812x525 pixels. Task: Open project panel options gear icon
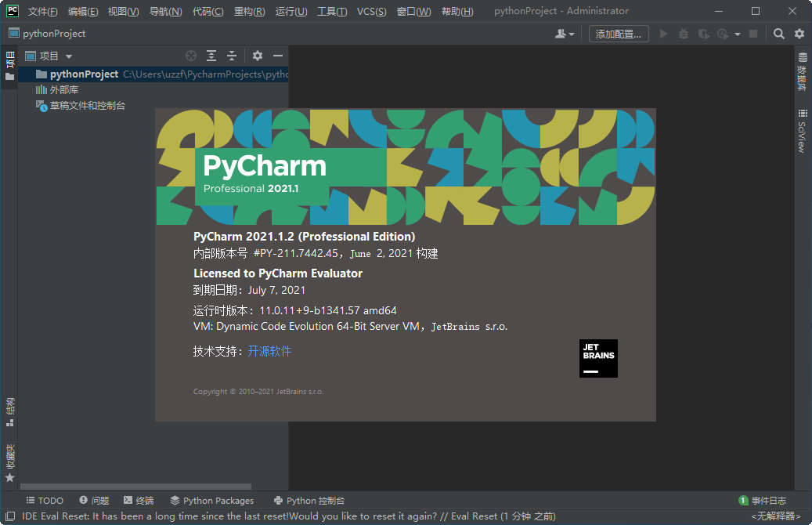tap(258, 56)
